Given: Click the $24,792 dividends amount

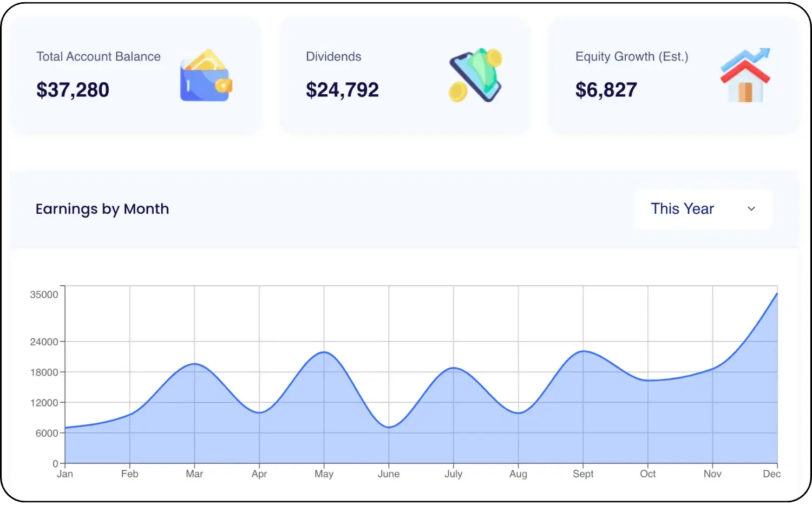Looking at the screenshot, I should point(342,90).
